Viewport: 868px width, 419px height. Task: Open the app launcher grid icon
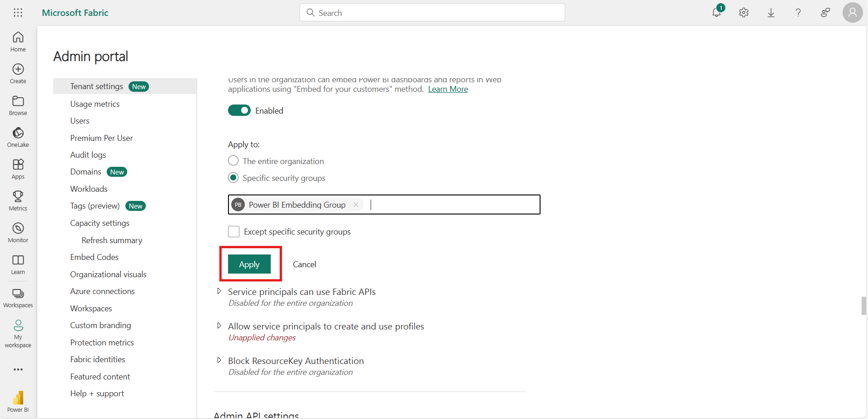point(18,13)
